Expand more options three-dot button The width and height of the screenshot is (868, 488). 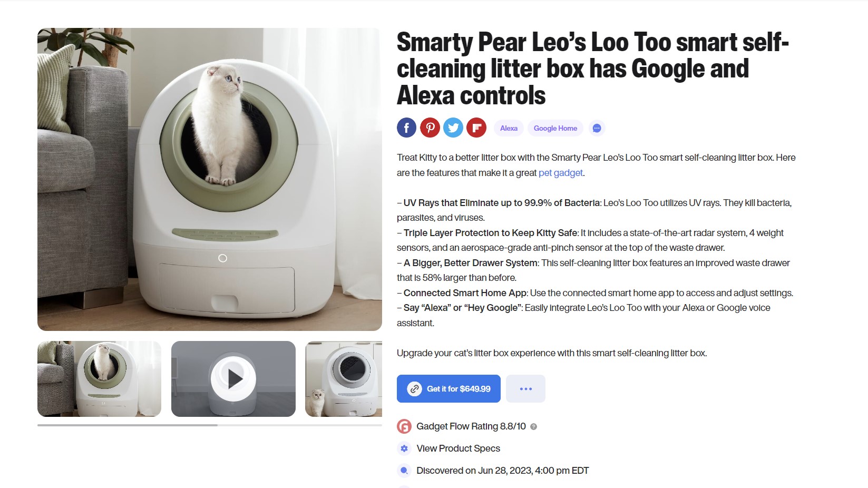pyautogui.click(x=525, y=389)
